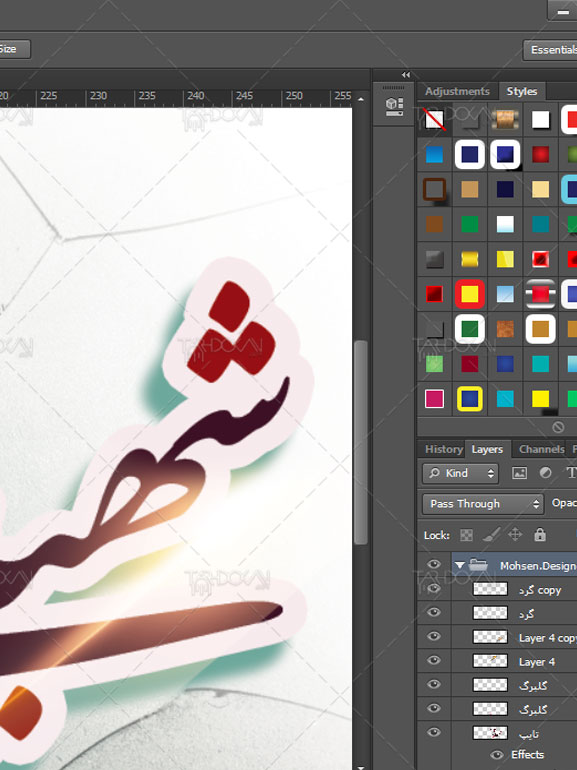
Task: Lock all padlock icon
Action: coord(540,534)
